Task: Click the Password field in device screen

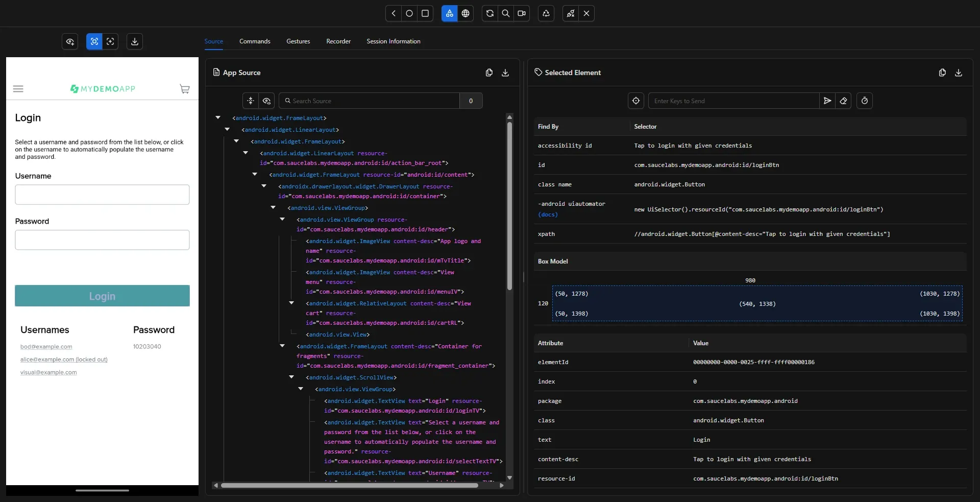Action: 102,240
